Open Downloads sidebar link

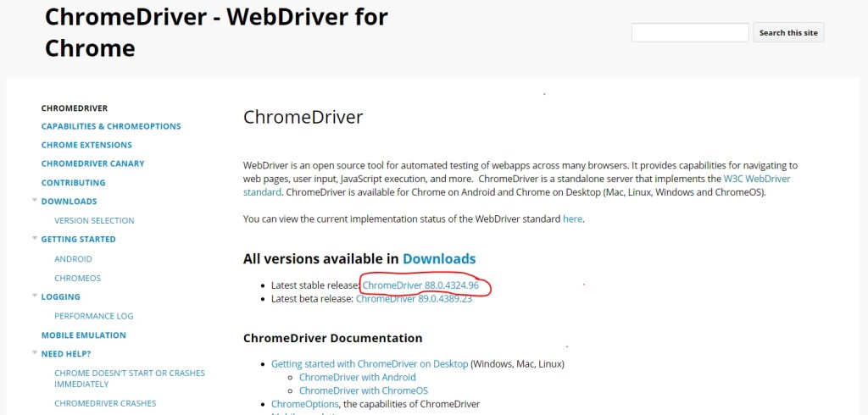70,202
